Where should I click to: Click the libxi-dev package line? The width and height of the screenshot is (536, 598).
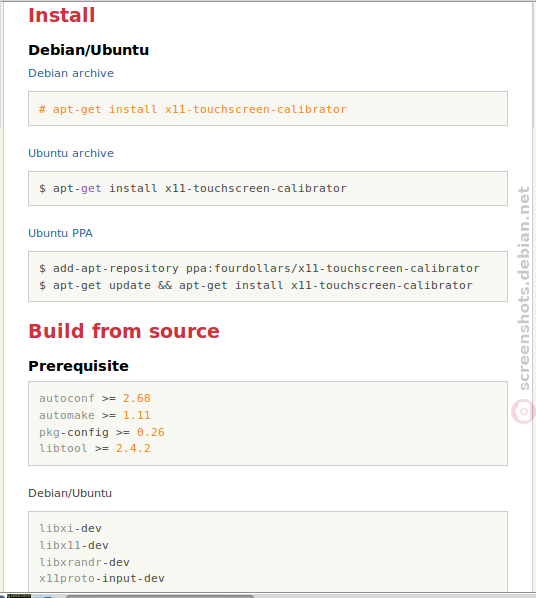click(x=70, y=528)
